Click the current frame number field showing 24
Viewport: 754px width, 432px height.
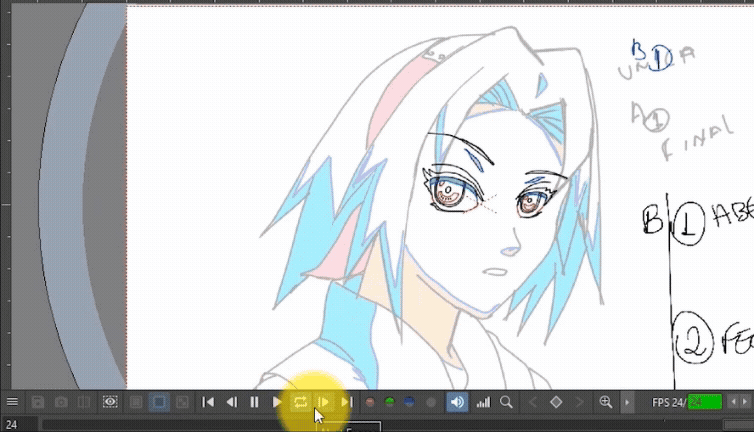tap(19, 424)
